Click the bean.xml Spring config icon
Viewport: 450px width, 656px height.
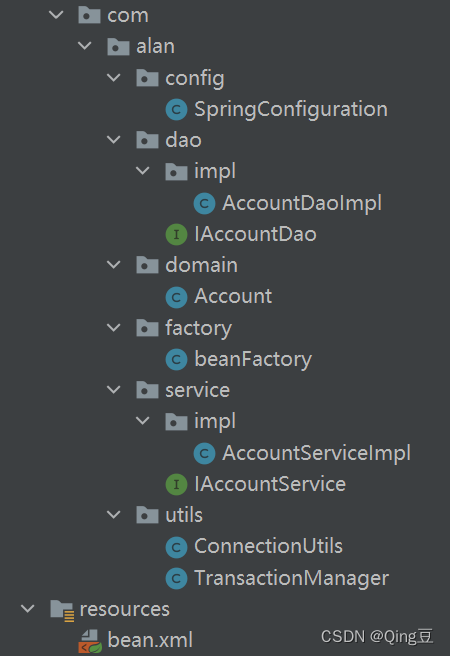click(x=90, y=641)
